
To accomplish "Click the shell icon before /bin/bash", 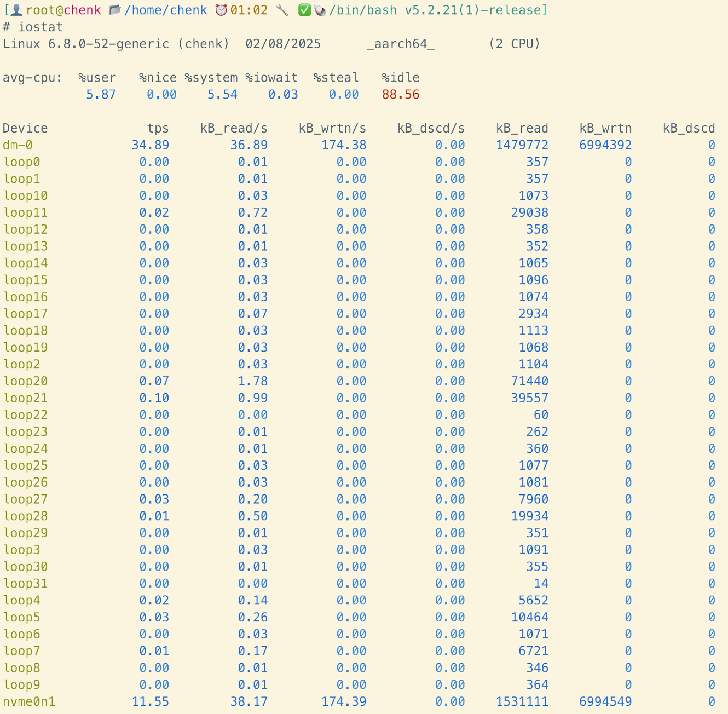I will point(320,10).
